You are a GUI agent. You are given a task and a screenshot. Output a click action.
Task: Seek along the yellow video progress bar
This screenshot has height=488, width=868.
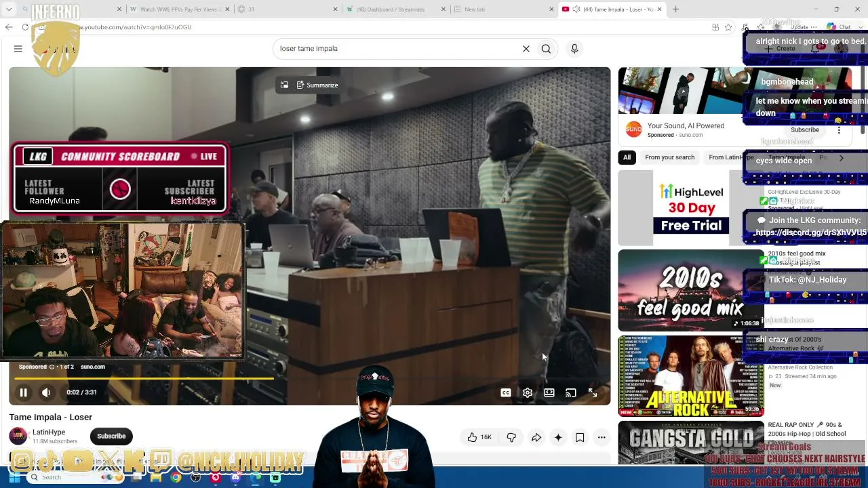309,379
